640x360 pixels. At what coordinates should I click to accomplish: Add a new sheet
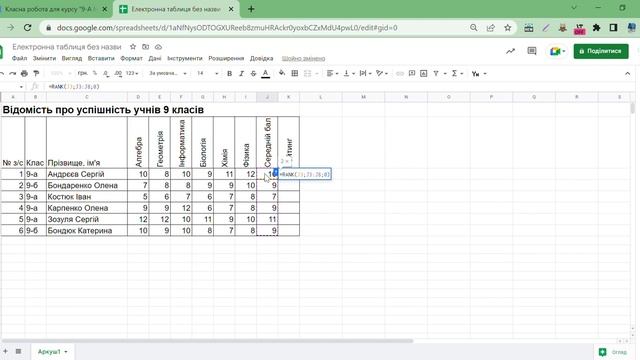(5, 351)
